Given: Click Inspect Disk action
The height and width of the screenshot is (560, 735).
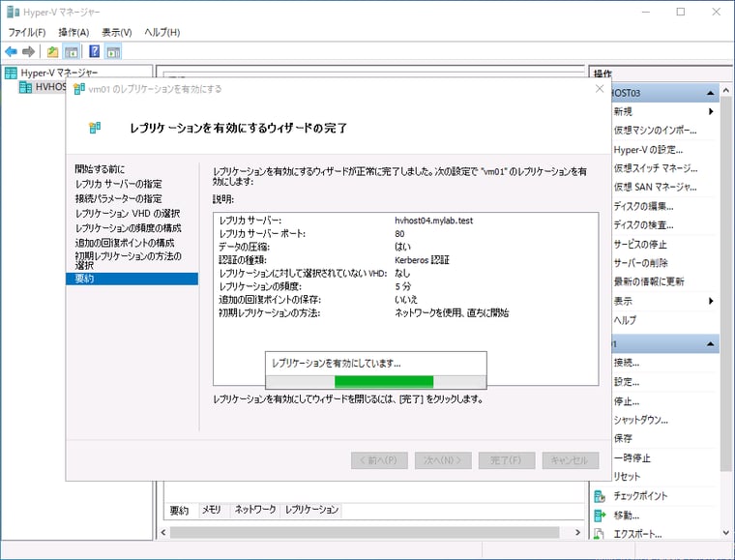Looking at the screenshot, I should tap(643, 225).
